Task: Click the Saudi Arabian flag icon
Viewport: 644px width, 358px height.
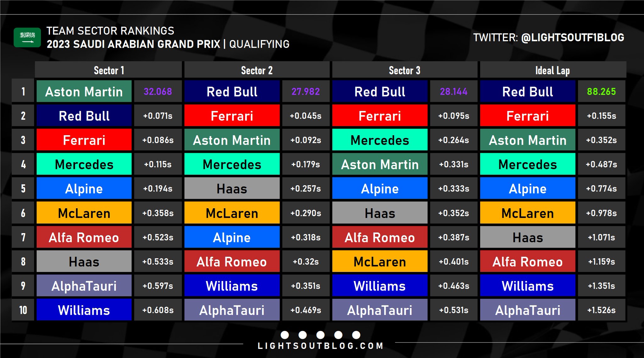Action: click(x=27, y=37)
